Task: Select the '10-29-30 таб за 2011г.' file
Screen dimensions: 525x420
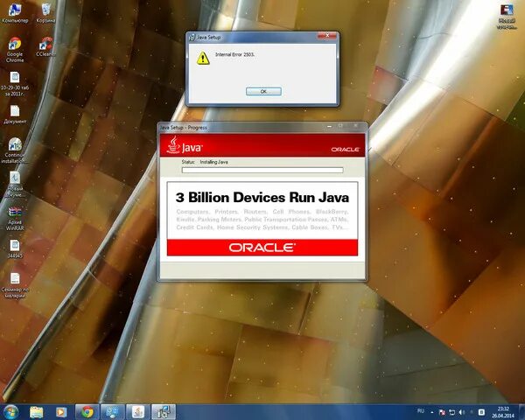Action: point(15,84)
